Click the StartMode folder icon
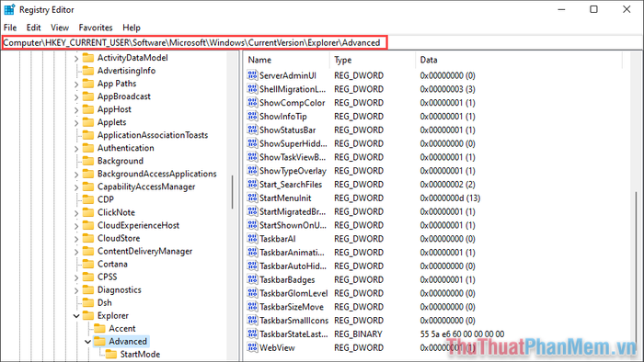The height and width of the screenshot is (362, 644). [x=111, y=354]
